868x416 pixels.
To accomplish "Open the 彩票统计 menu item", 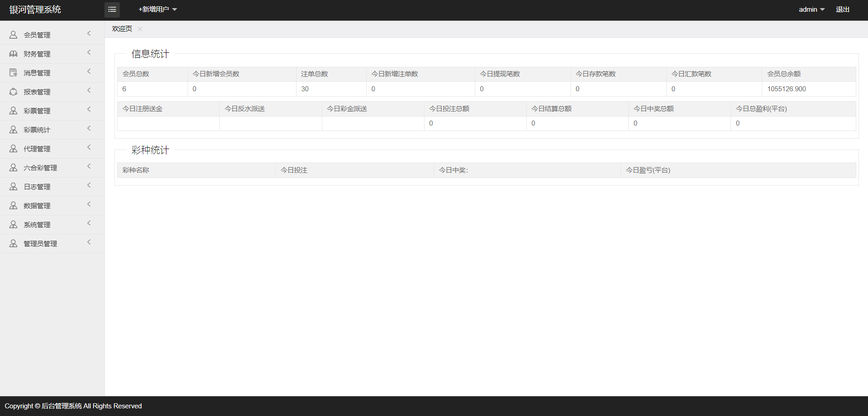I will pos(37,130).
